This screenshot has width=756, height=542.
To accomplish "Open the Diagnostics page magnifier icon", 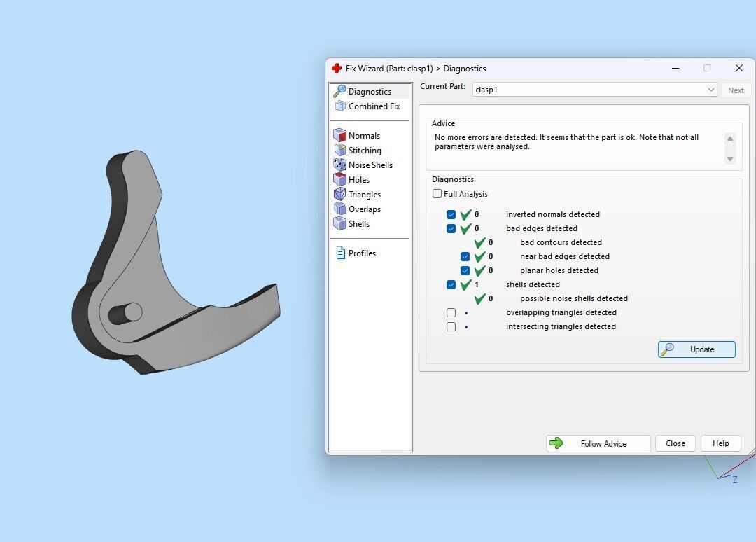I will 340,90.
